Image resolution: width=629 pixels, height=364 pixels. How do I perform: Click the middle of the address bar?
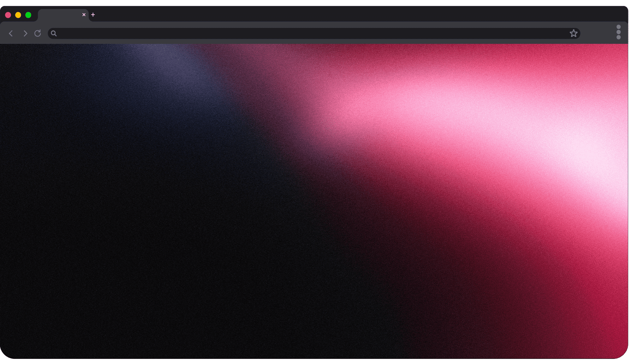coord(314,33)
